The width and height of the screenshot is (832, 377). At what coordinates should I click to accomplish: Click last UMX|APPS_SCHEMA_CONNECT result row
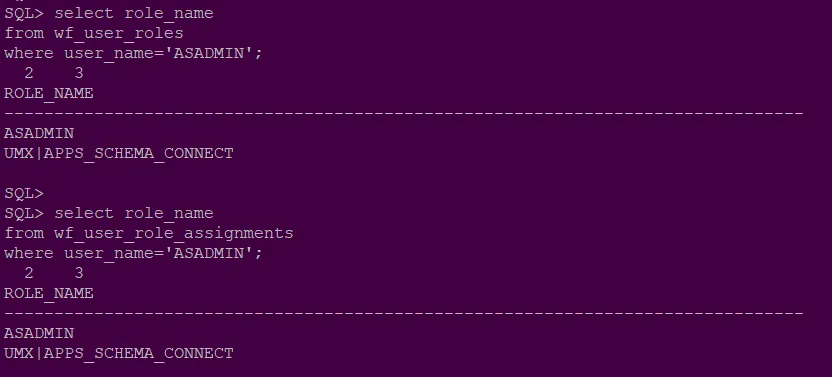coord(119,353)
